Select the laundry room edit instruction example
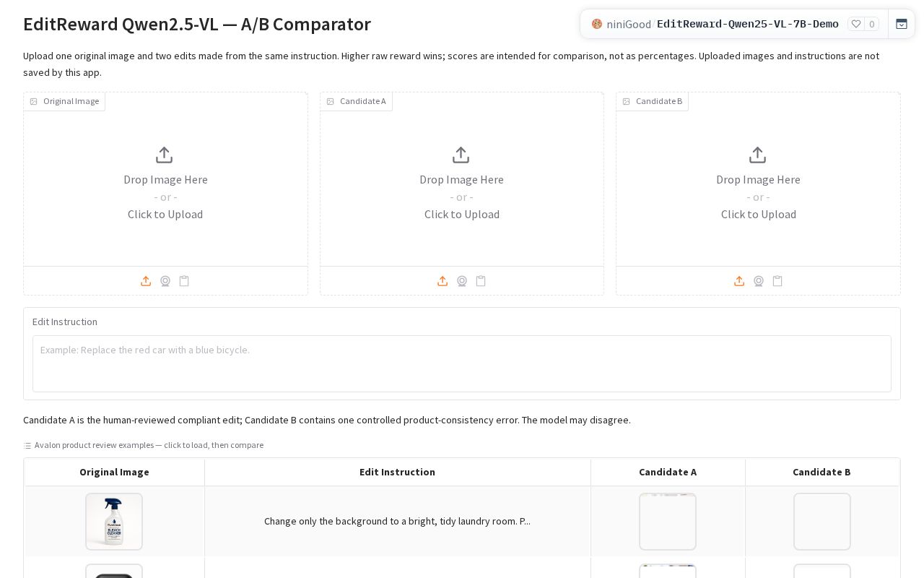Image resolution: width=924 pixels, height=578 pixels. (x=397, y=521)
